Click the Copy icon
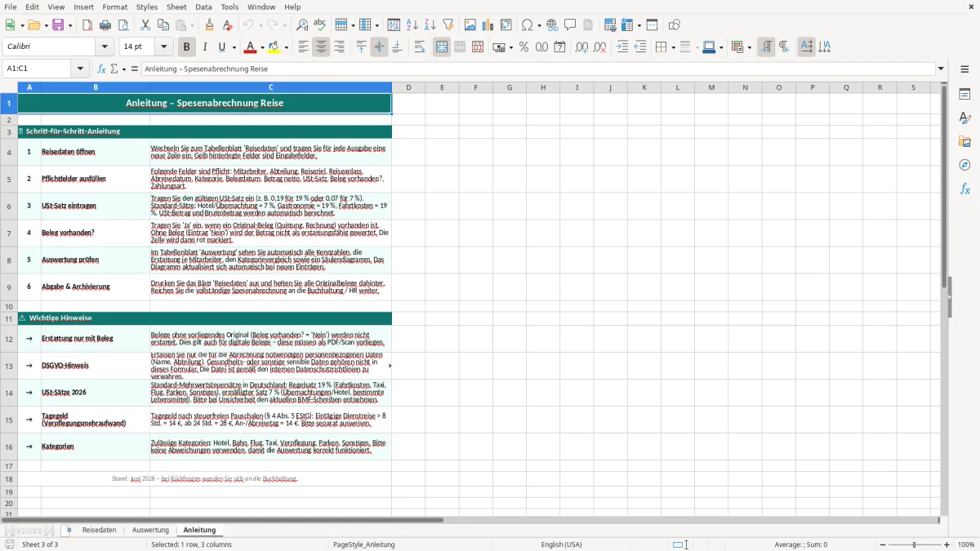 [x=163, y=25]
